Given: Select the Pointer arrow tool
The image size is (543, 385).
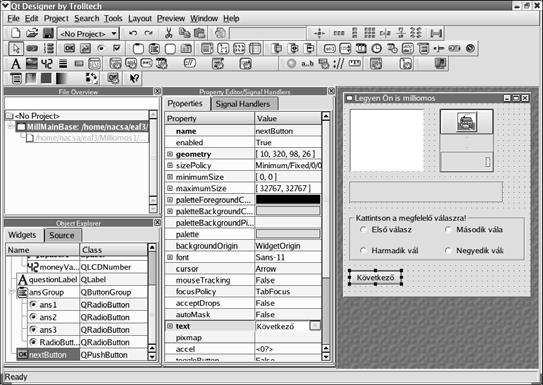Looking at the screenshot, I should (16, 48).
